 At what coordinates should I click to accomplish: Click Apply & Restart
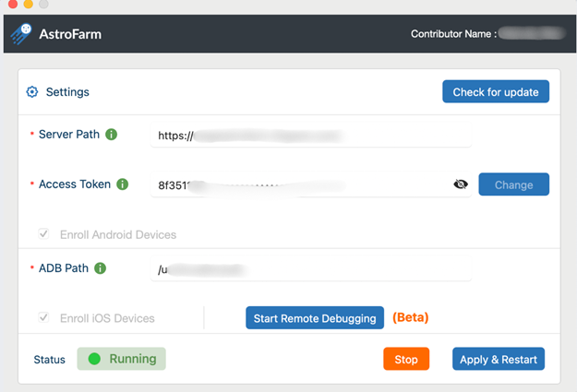pos(499,359)
